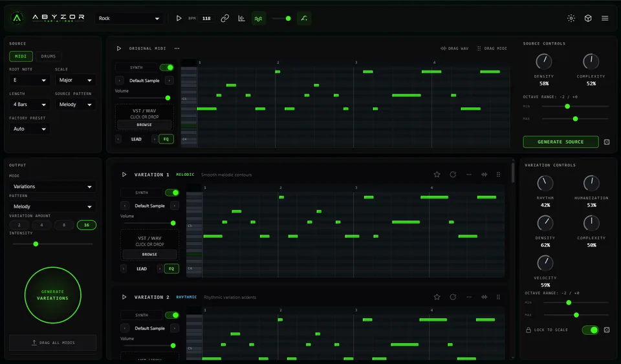The image size is (621, 364).
Task: Adjust the Intensity slider
Action: (x=52, y=244)
